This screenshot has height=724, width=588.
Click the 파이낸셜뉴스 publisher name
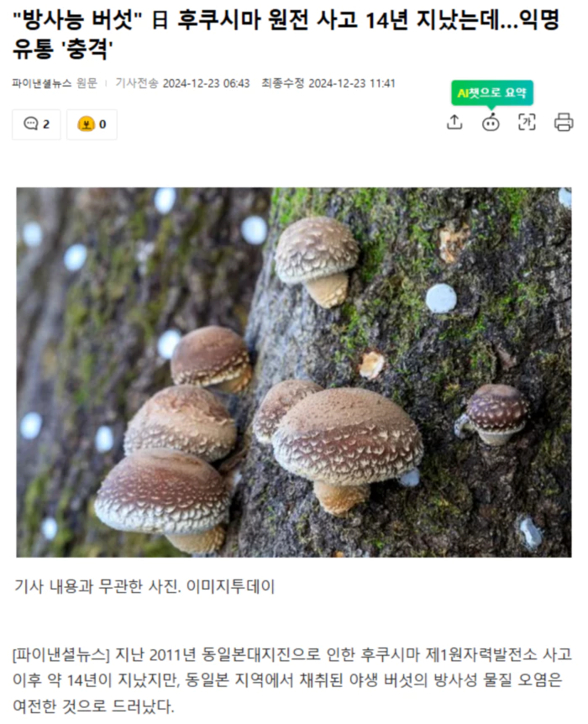[41, 83]
